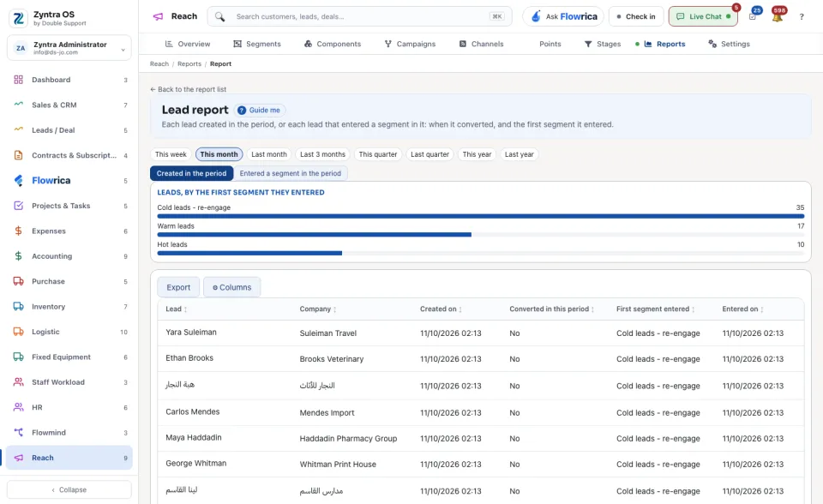Expand the Zyntra Administrator account dropdown
The image size is (823, 504).
coord(69,48)
